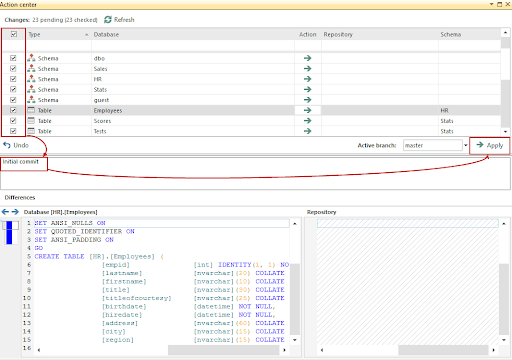Click the Apply button
Image resolution: width=512 pixels, height=360 pixels.
click(x=489, y=145)
